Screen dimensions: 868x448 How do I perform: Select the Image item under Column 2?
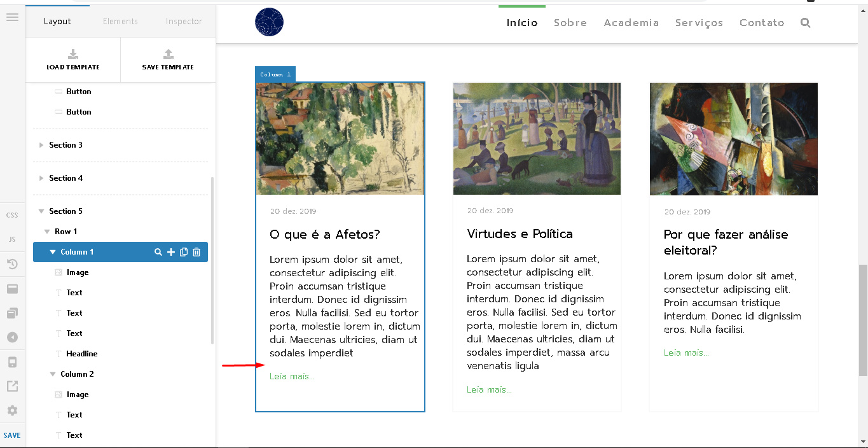click(x=78, y=395)
